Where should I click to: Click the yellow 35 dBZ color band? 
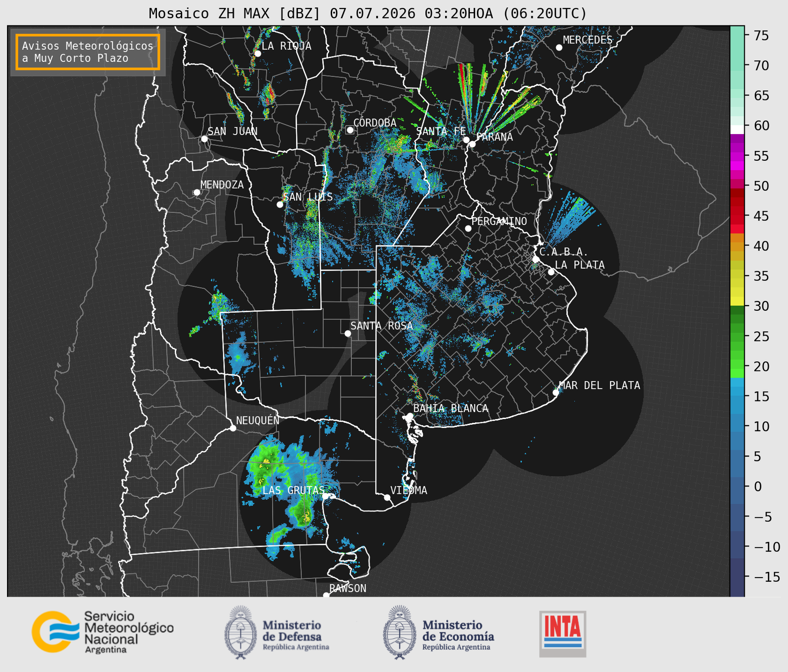click(737, 277)
